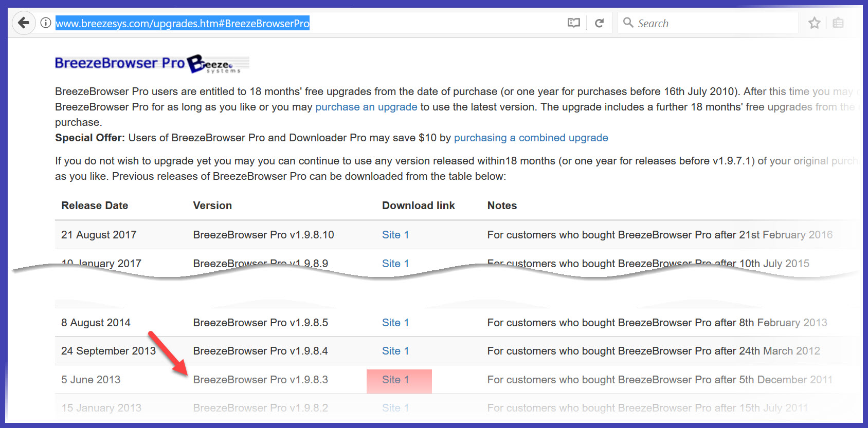The image size is (868, 428).
Task: Select 'BreezeBrowser Pro v1.9.8.2' version cell
Action: [x=260, y=408]
